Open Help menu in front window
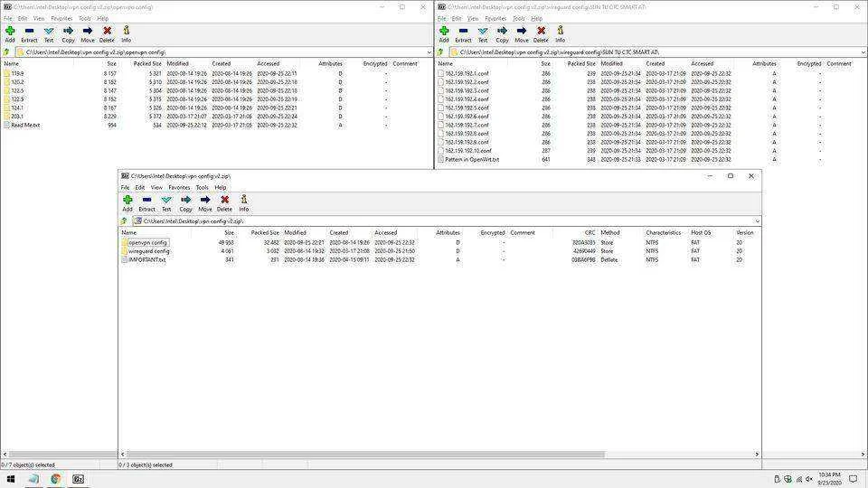The height and width of the screenshot is (488, 868). (221, 188)
